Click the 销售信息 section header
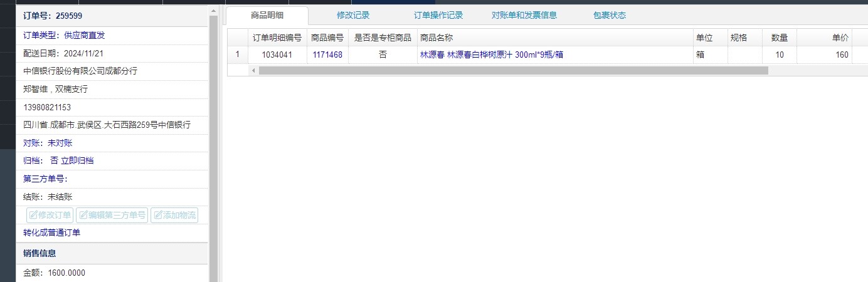This screenshot has height=282, width=868. coord(112,253)
